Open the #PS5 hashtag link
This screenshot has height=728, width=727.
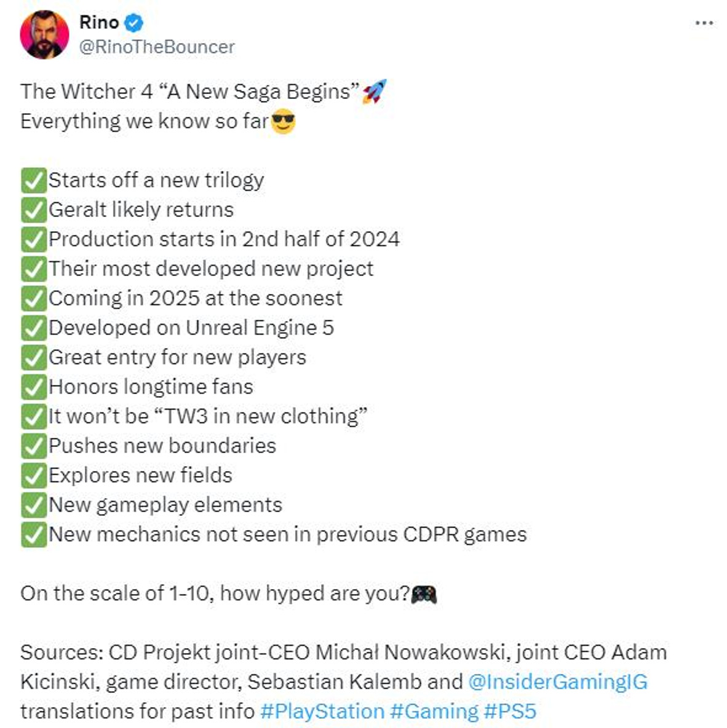point(510,711)
